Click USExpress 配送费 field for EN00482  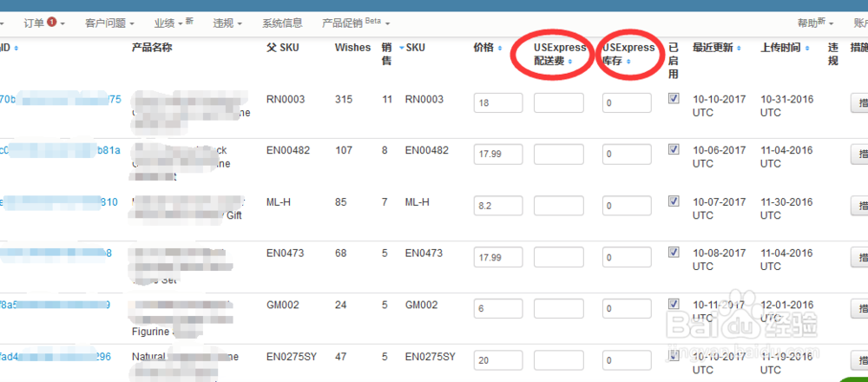(x=558, y=154)
